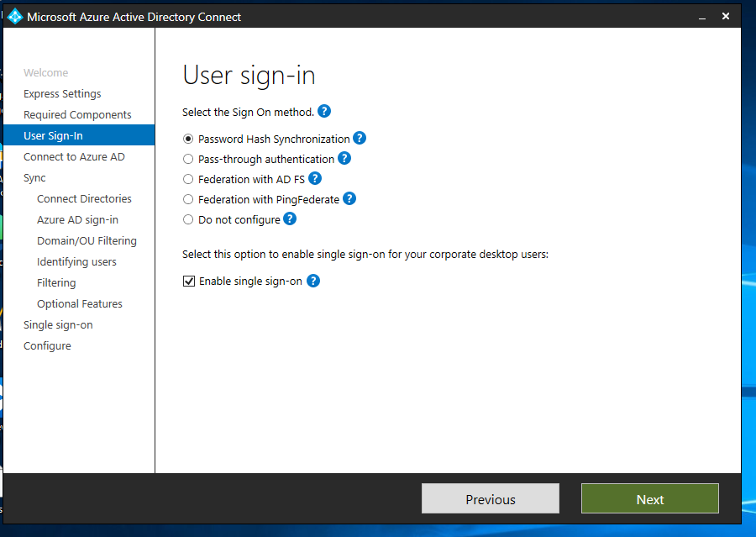Open help icon for Federation with AD FS
The image size is (756, 537).
point(315,178)
